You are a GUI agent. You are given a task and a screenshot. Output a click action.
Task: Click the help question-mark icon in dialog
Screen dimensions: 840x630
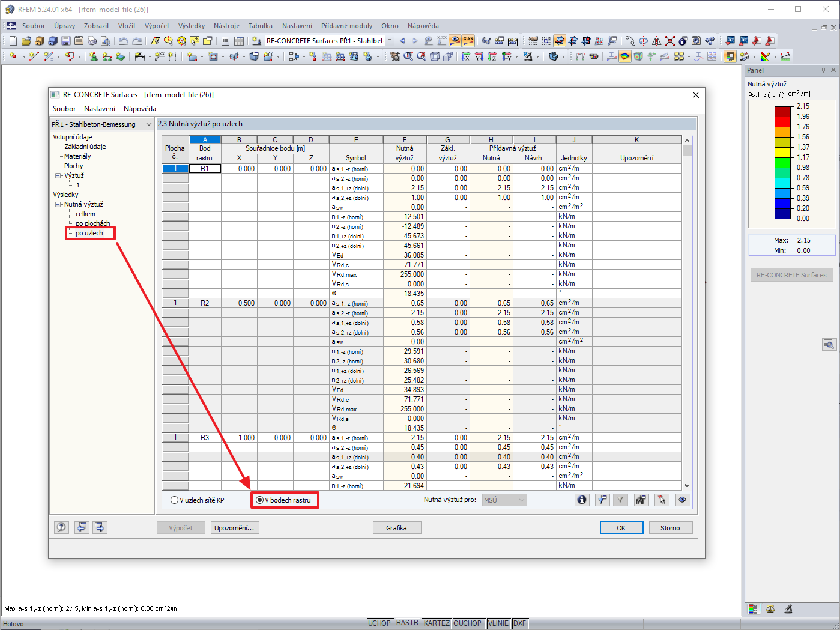point(62,527)
